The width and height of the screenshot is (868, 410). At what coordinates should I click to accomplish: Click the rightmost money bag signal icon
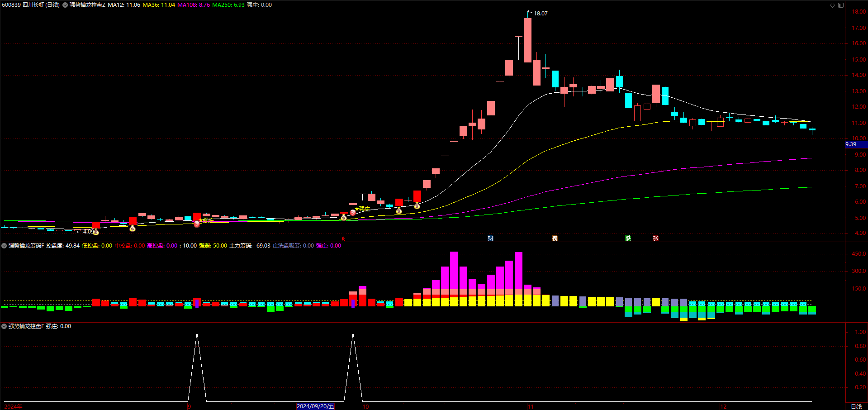417,206
